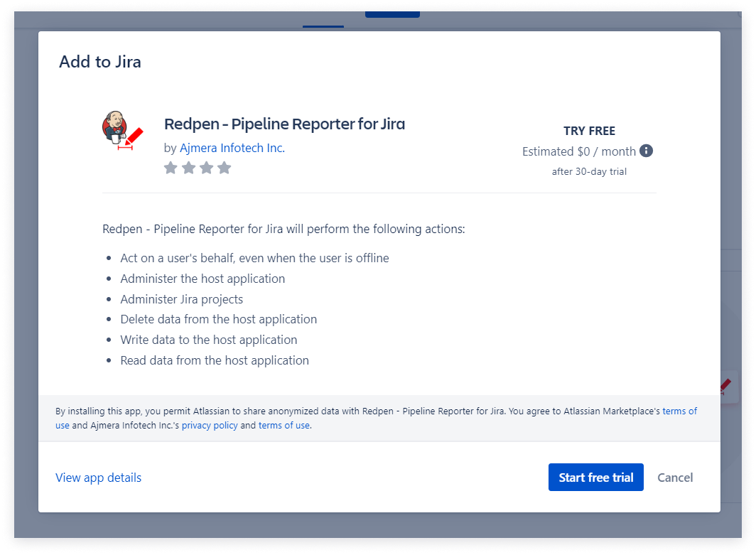Click the Redpen Jenkins app logo
This screenshot has width=756, height=555.
pyautogui.click(x=122, y=131)
